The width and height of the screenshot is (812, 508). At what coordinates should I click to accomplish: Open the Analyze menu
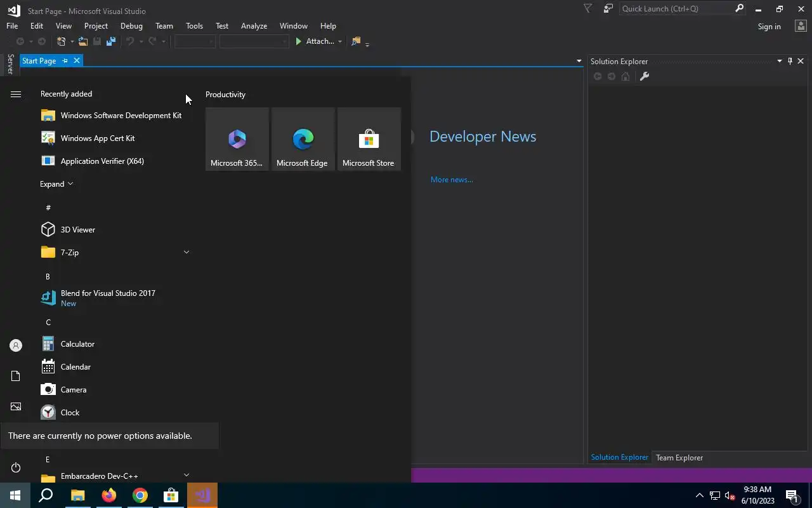click(254, 26)
